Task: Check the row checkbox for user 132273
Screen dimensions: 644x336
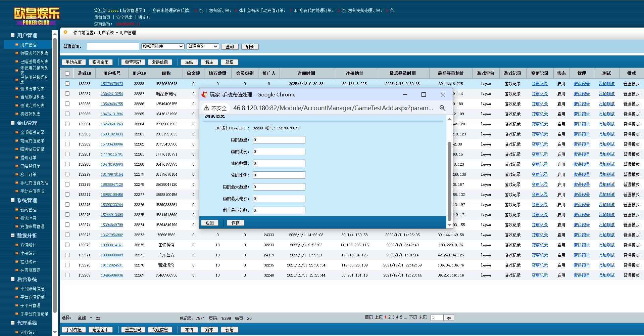Action: point(67,235)
